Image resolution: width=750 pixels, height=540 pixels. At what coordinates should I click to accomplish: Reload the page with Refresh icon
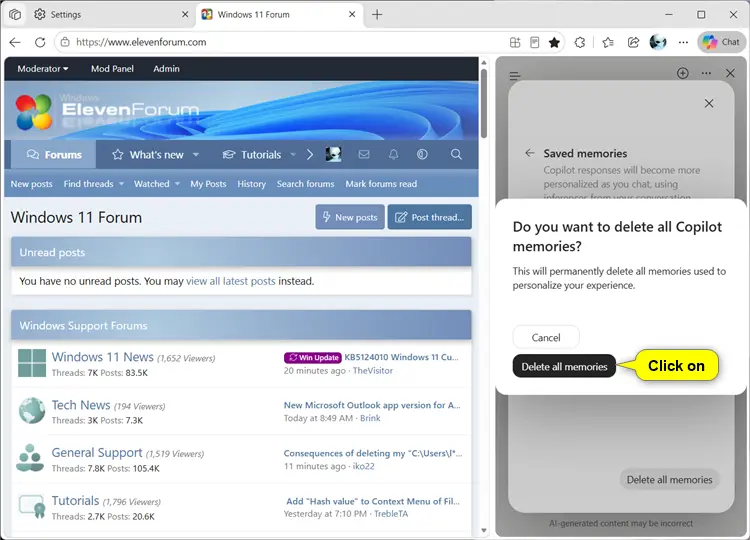tap(40, 42)
